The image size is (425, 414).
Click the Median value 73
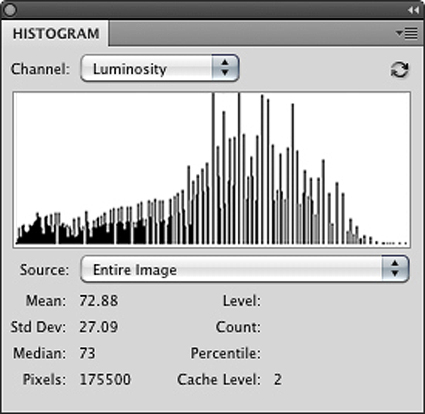tap(87, 353)
